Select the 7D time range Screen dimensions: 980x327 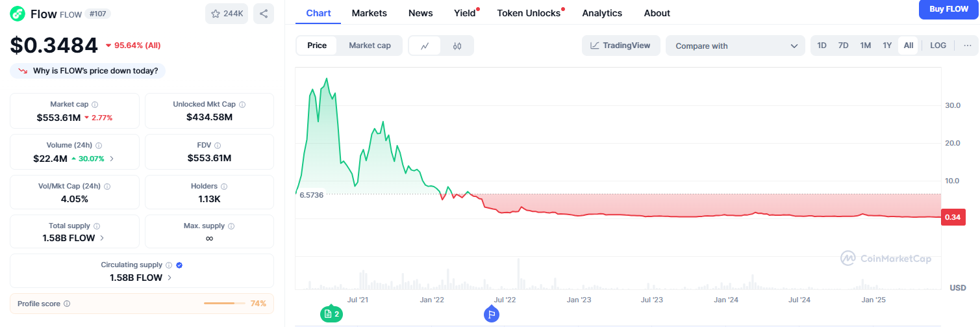pyautogui.click(x=843, y=46)
